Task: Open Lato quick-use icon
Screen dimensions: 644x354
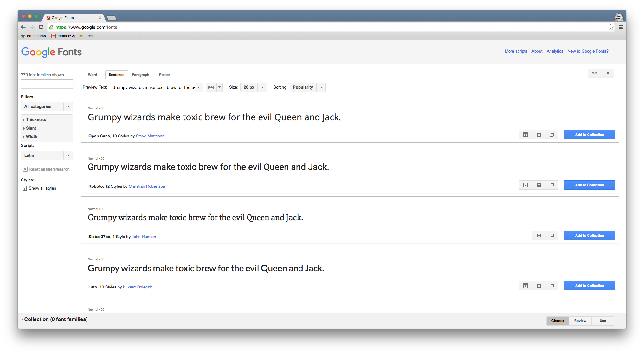Action: [539, 286]
